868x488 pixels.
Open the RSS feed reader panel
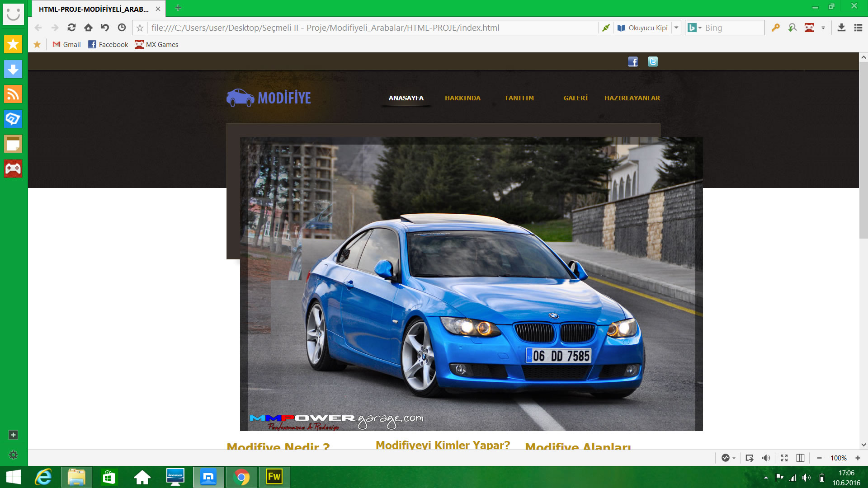pyautogui.click(x=13, y=94)
